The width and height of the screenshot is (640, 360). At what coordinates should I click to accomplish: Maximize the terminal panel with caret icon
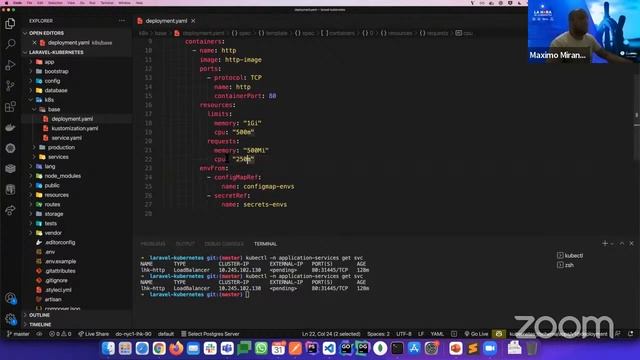(622, 243)
